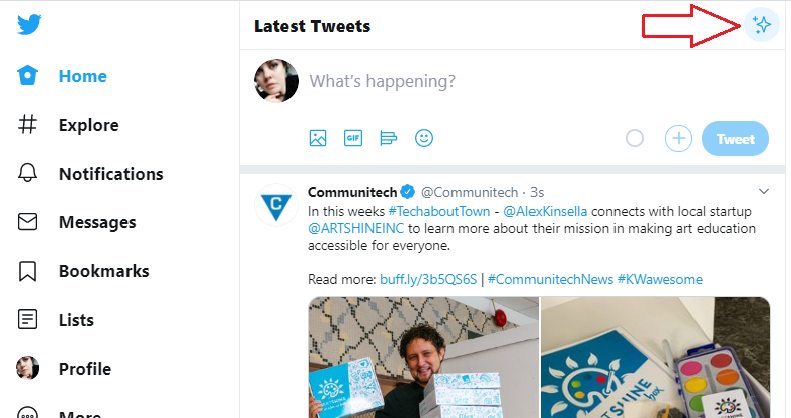Click the sparkle icon for latest tweets

point(761,26)
